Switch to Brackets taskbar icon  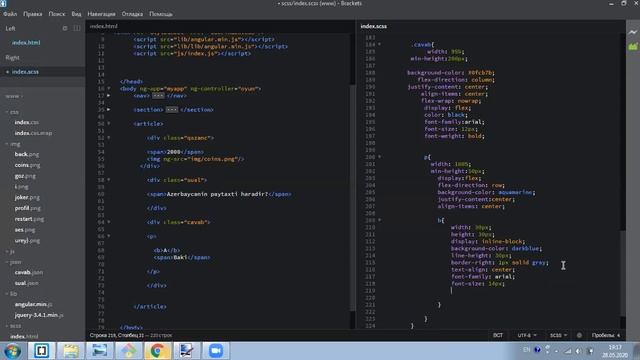(41, 351)
